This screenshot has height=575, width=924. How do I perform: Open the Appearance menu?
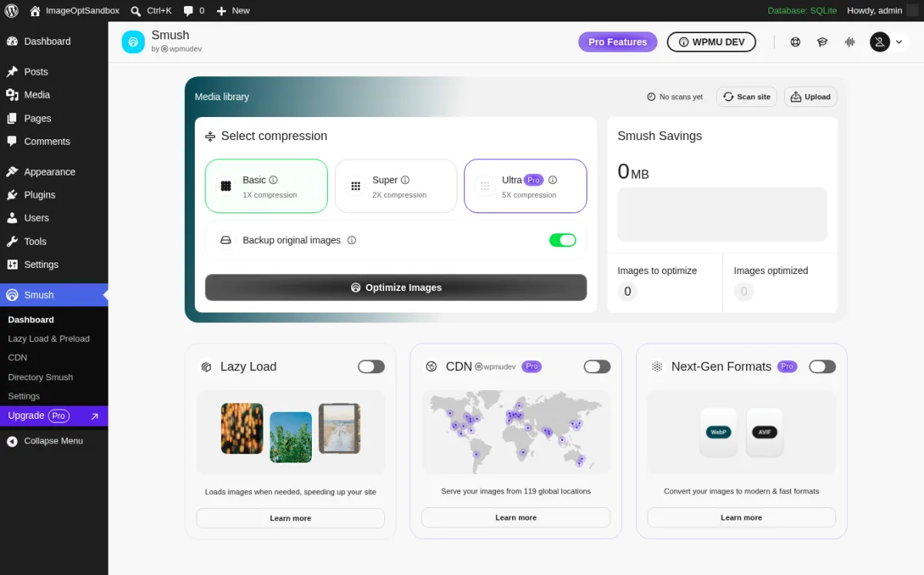pyautogui.click(x=54, y=172)
